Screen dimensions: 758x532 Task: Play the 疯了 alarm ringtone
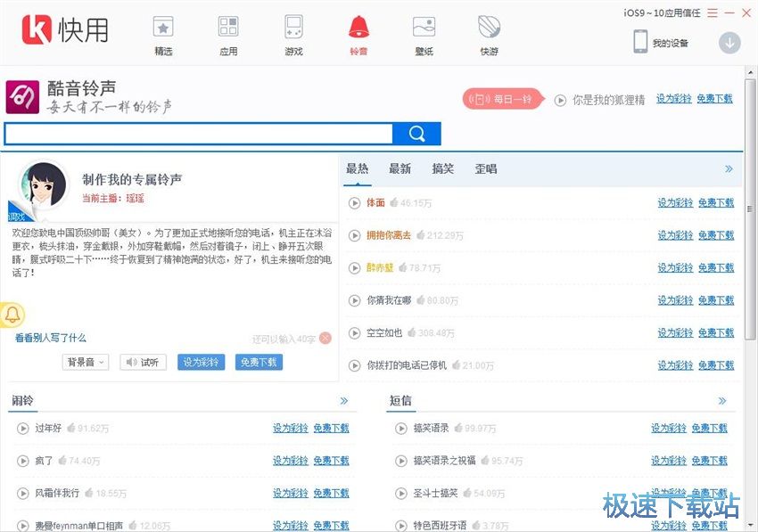pos(22,461)
